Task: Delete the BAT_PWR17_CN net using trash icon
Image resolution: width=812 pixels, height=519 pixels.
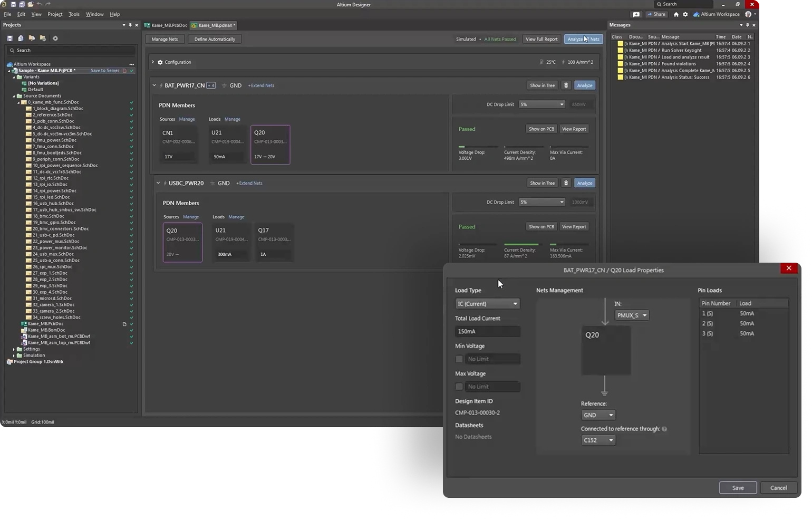Action: (x=566, y=85)
